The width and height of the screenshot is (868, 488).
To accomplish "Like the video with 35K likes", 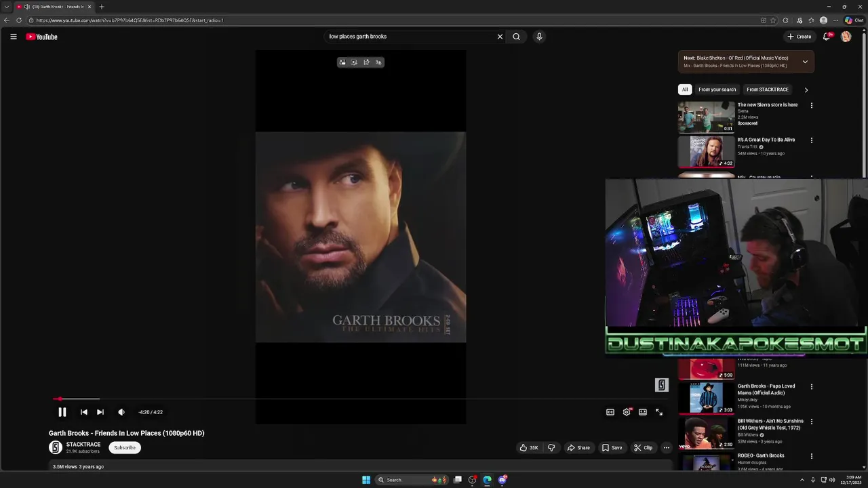I will click(529, 447).
